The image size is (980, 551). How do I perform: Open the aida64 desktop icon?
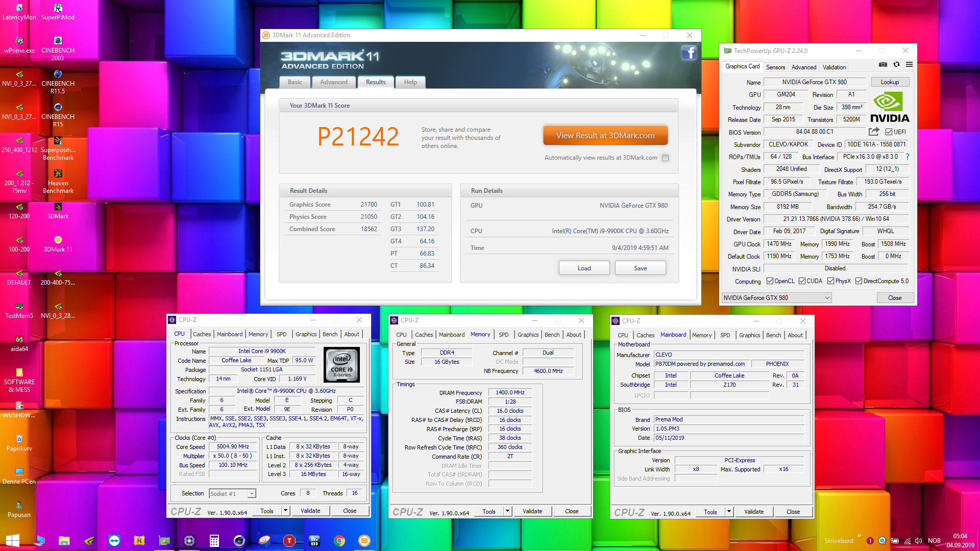[19, 343]
